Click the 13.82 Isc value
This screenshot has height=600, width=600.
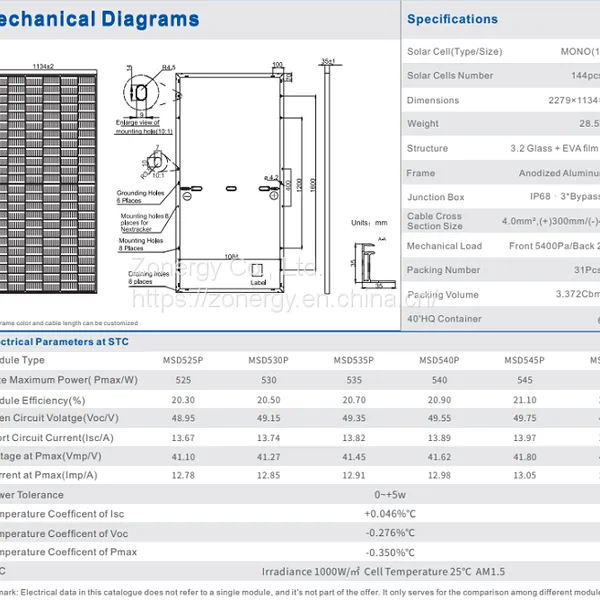(354, 438)
